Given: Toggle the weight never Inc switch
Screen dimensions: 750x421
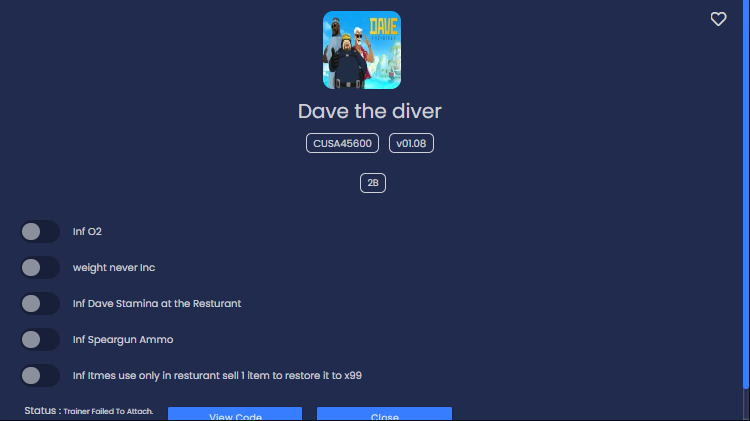Looking at the screenshot, I should [40, 267].
